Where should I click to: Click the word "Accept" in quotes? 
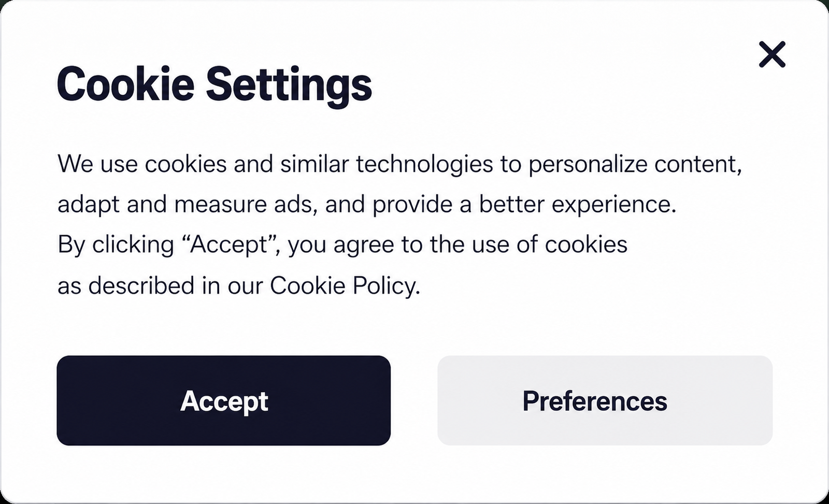coord(228,244)
